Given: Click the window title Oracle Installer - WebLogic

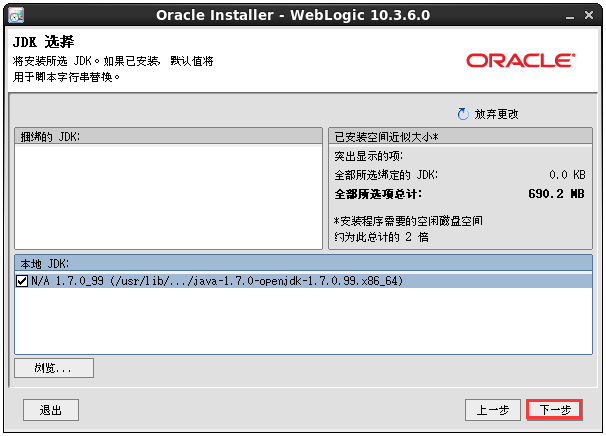Looking at the screenshot, I should (293, 15).
